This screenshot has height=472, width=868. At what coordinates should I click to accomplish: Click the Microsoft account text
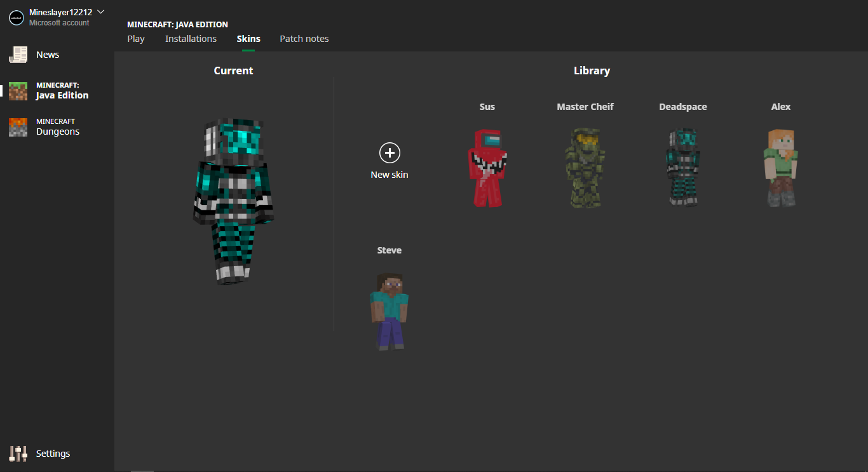(59, 23)
